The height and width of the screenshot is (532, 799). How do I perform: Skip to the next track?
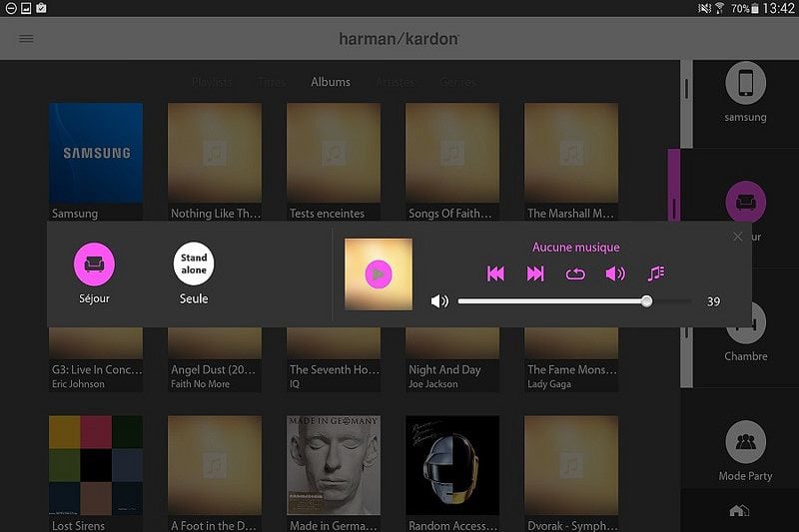tap(535, 273)
